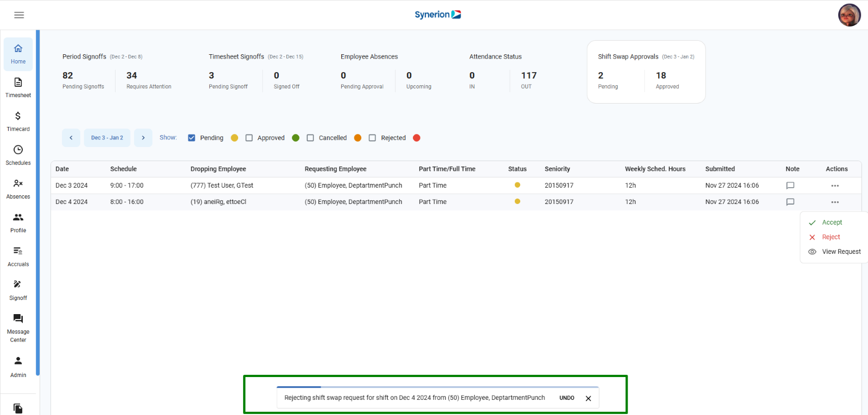Select schedule 9:00 - 17:00 cell

click(127, 186)
